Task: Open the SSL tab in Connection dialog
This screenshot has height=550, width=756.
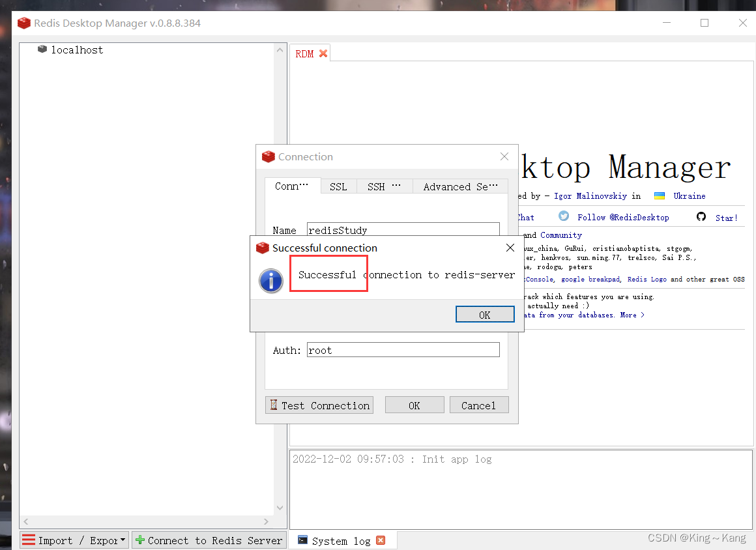Action: (x=338, y=186)
